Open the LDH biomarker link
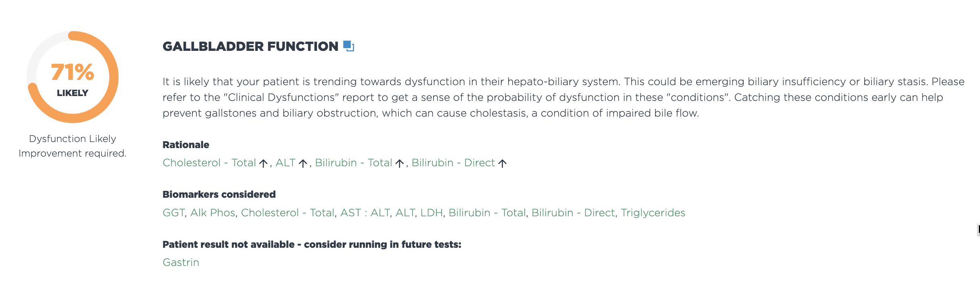The height and width of the screenshot is (297, 980). 431,213
